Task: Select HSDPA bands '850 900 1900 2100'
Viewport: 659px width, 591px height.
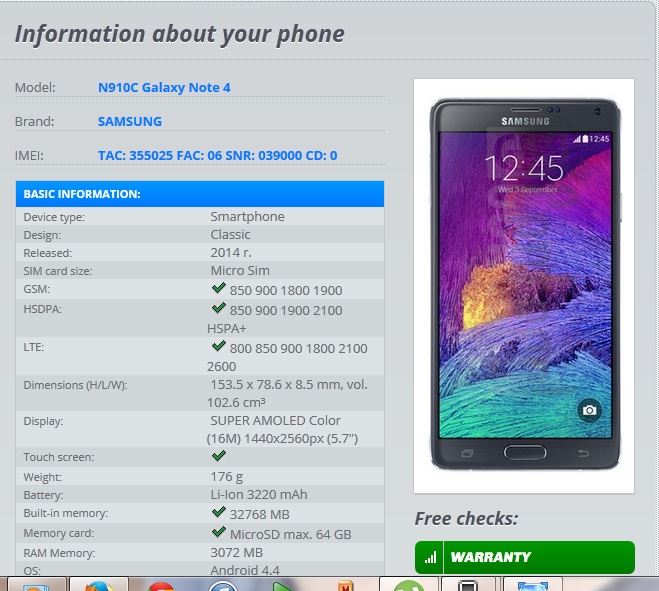Action: pos(286,311)
